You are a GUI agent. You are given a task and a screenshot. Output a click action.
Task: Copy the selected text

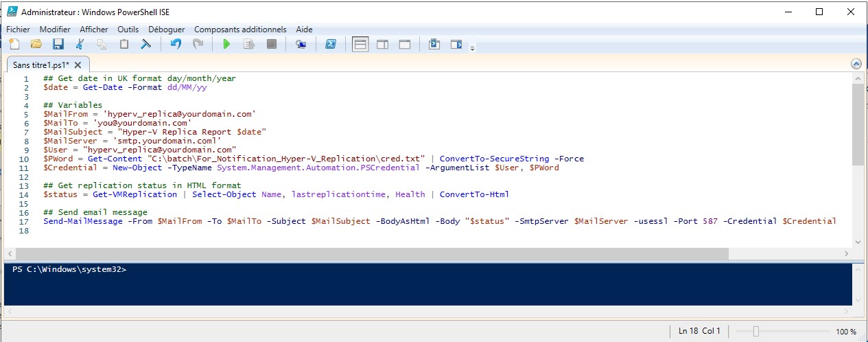(x=102, y=45)
